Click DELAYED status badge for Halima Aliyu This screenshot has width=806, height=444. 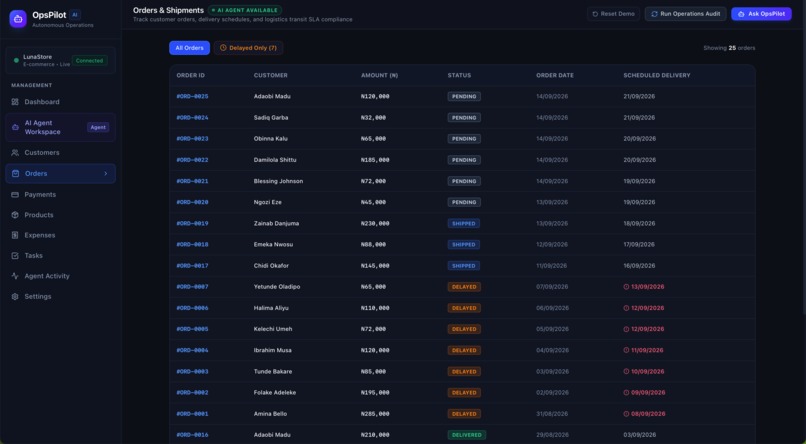pyautogui.click(x=464, y=308)
